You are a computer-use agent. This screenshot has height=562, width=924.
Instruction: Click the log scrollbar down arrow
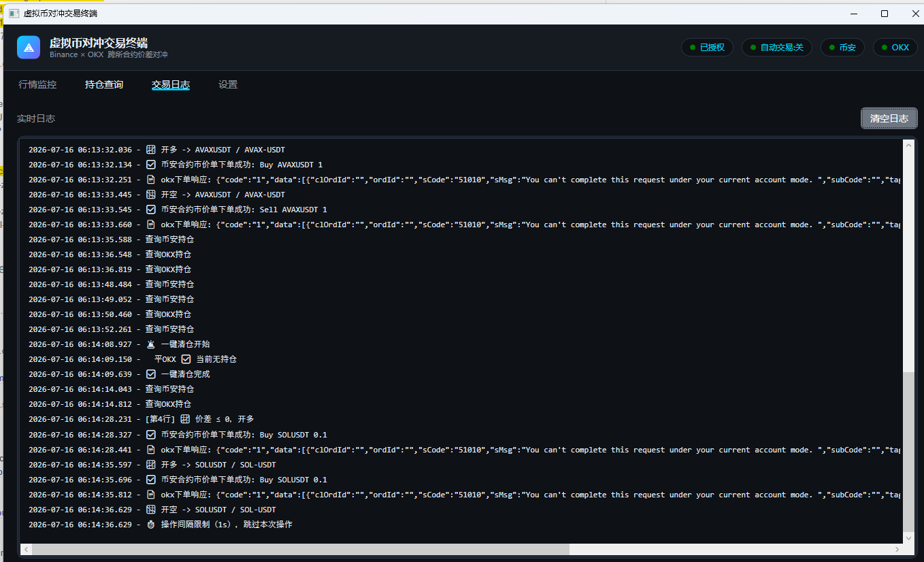[x=909, y=538]
